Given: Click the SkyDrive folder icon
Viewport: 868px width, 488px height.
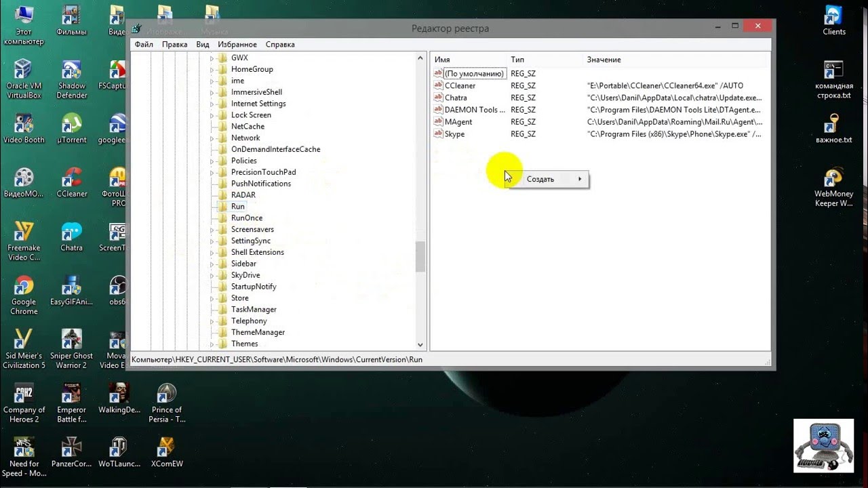Looking at the screenshot, I should click(222, 275).
